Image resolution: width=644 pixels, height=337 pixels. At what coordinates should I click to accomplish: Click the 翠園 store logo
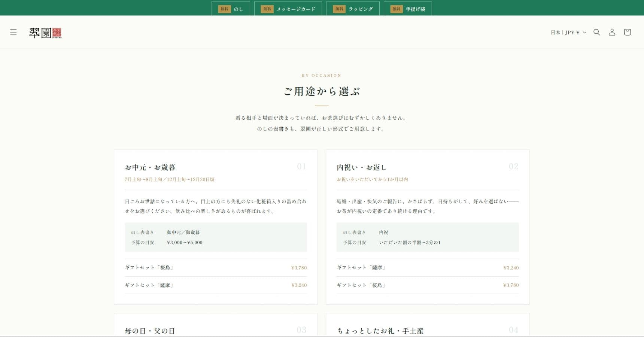tap(45, 33)
